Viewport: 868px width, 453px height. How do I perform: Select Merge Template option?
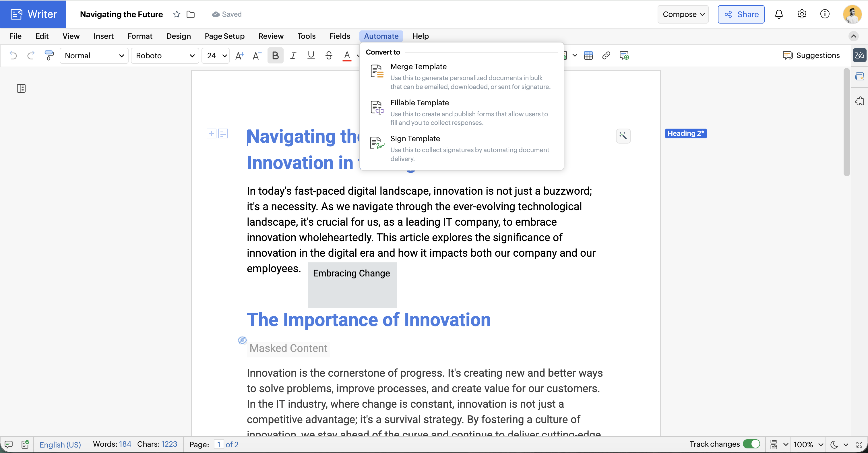[418, 66]
